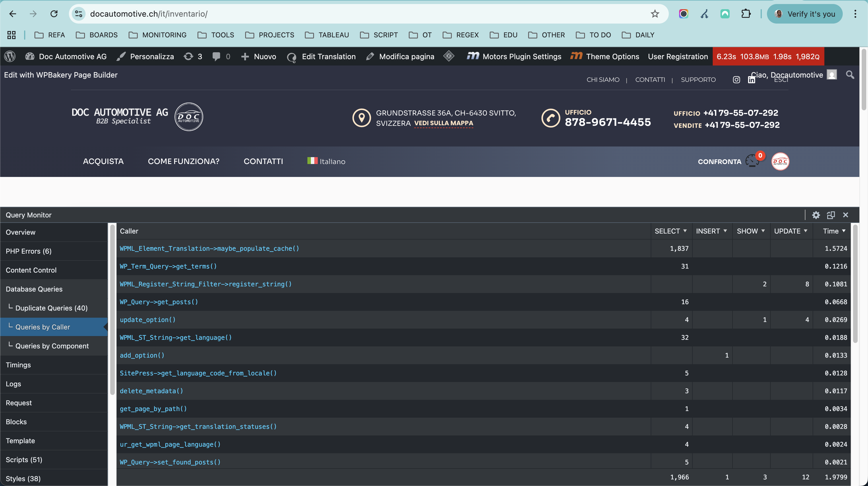
Task: Open the Doc Automotive AG dashboard menu
Action: [66, 56]
